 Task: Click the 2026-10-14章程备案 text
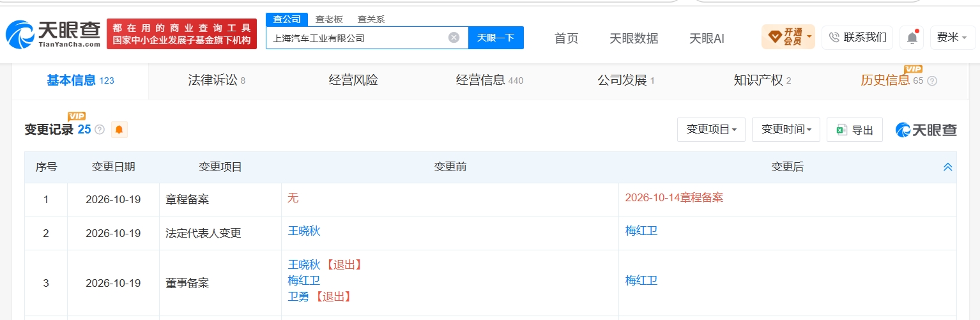pyautogui.click(x=674, y=197)
